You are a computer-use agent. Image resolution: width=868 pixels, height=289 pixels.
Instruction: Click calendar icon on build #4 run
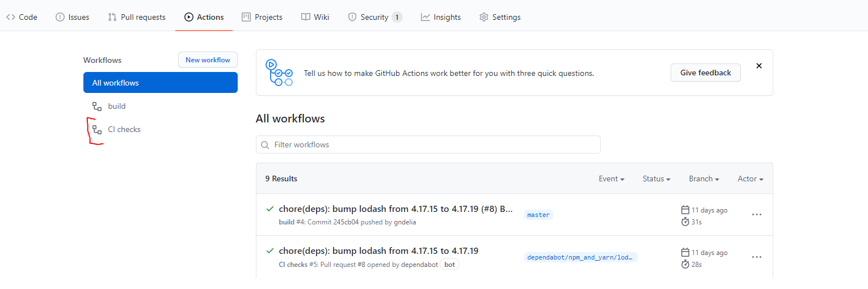tap(685, 210)
